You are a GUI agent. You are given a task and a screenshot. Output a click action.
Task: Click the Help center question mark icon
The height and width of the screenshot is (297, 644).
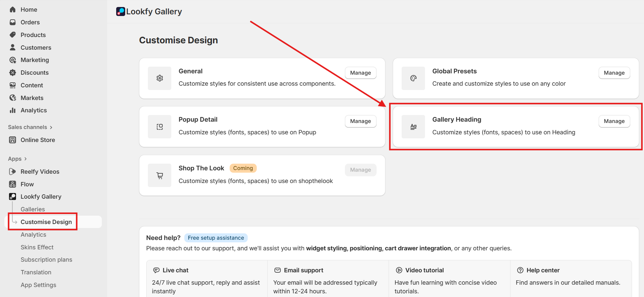(520, 270)
